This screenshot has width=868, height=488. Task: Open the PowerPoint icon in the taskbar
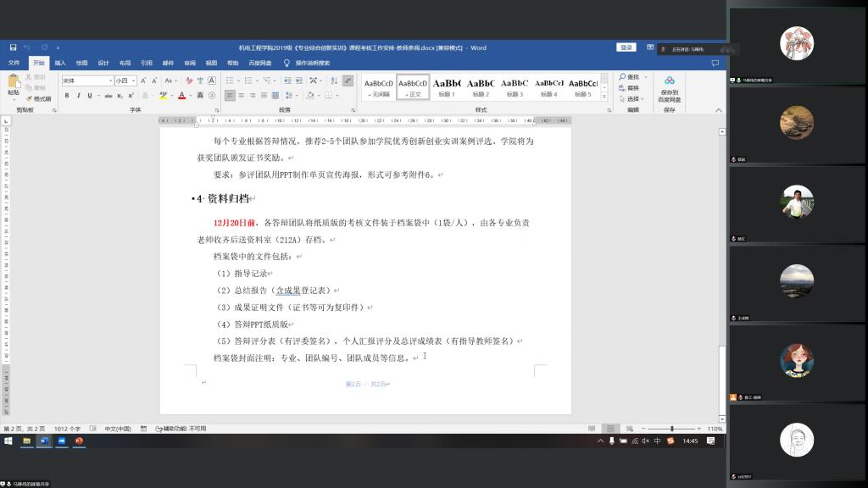point(80,441)
